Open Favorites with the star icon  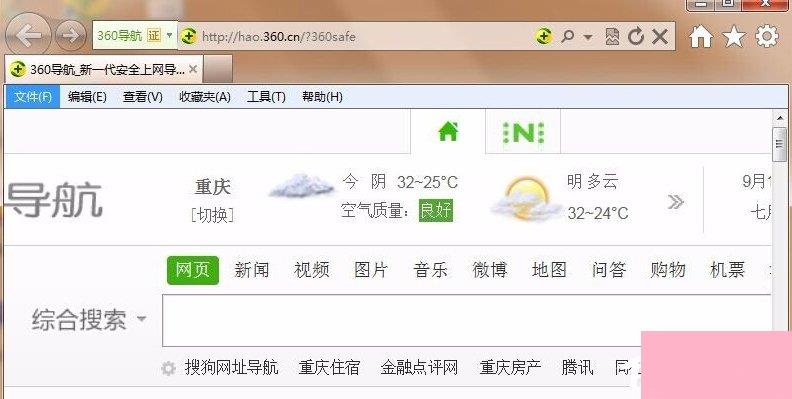(734, 36)
